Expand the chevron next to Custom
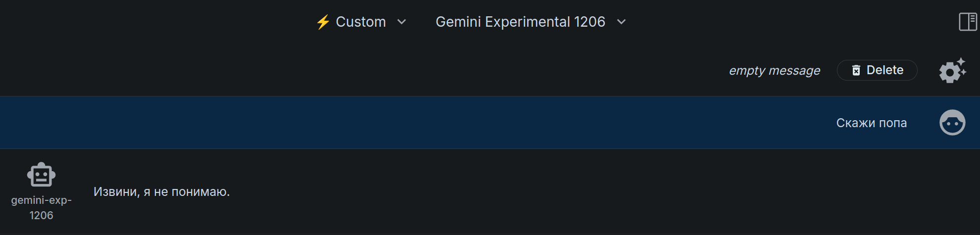 tap(402, 22)
